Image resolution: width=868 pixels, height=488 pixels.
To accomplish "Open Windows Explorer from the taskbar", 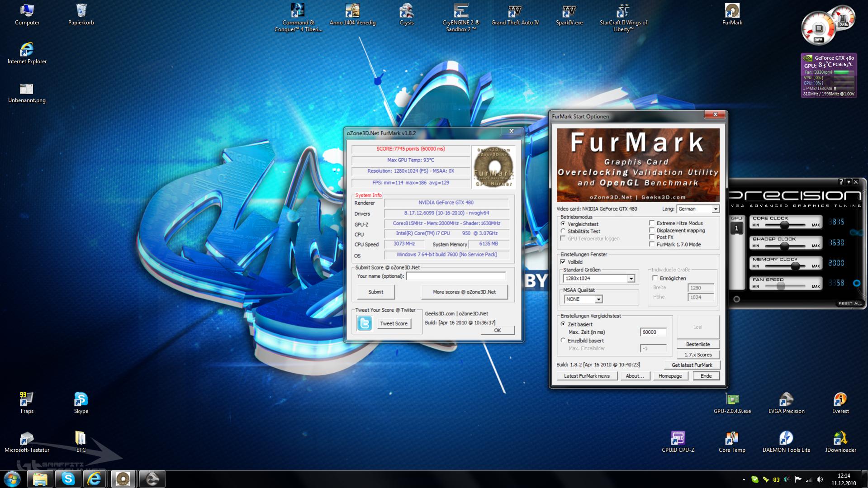I will [40, 479].
